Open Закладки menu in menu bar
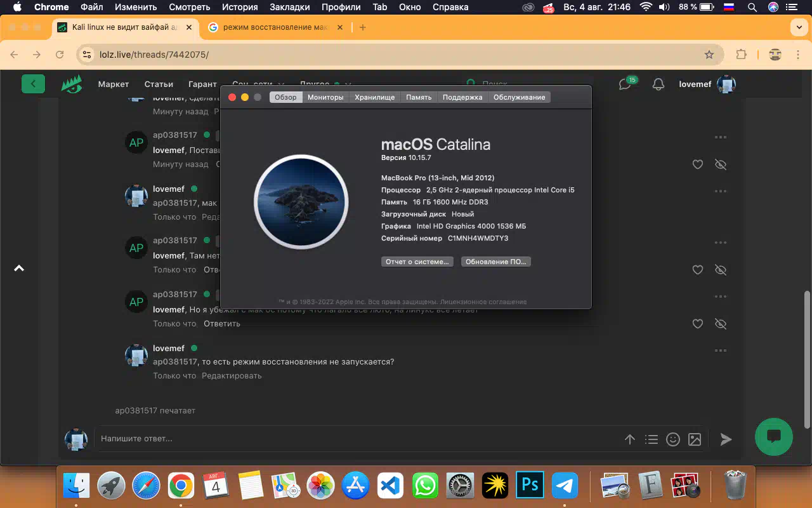812x508 pixels. click(289, 7)
